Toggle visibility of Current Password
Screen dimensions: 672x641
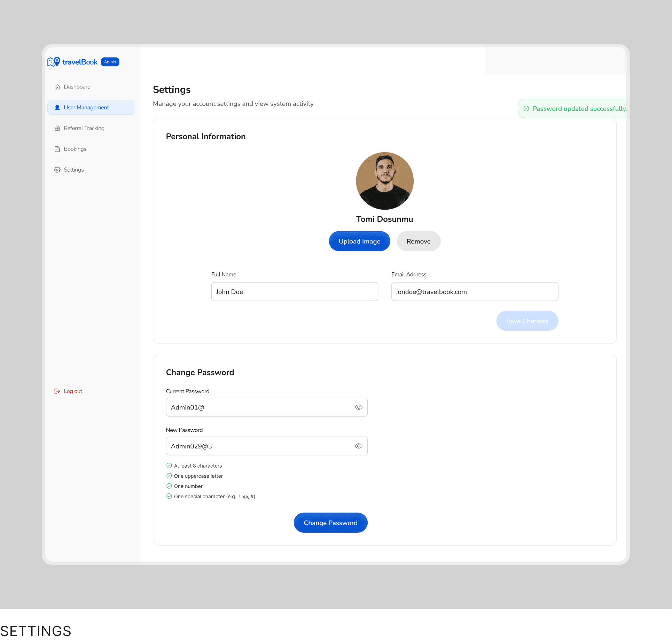tap(358, 407)
